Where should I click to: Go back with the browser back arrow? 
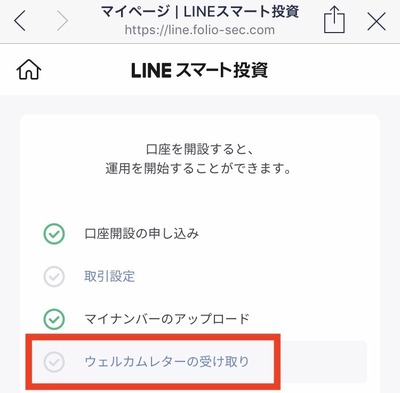click(x=20, y=21)
